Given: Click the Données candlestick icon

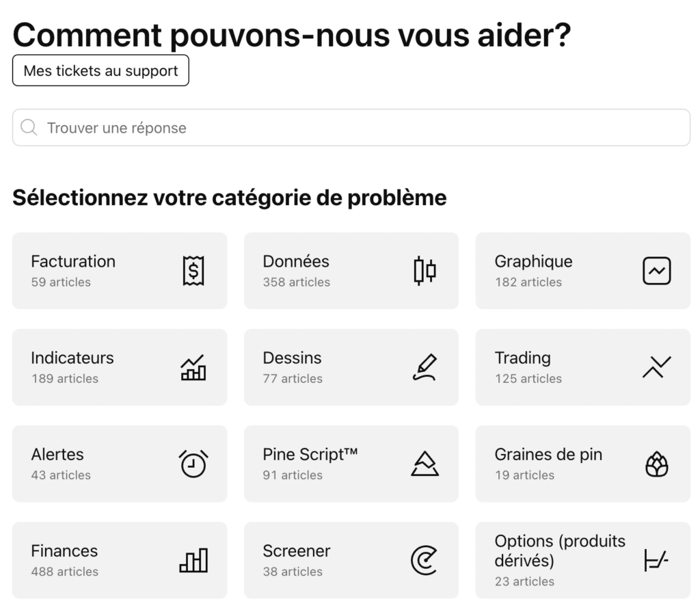Looking at the screenshot, I should tap(425, 271).
